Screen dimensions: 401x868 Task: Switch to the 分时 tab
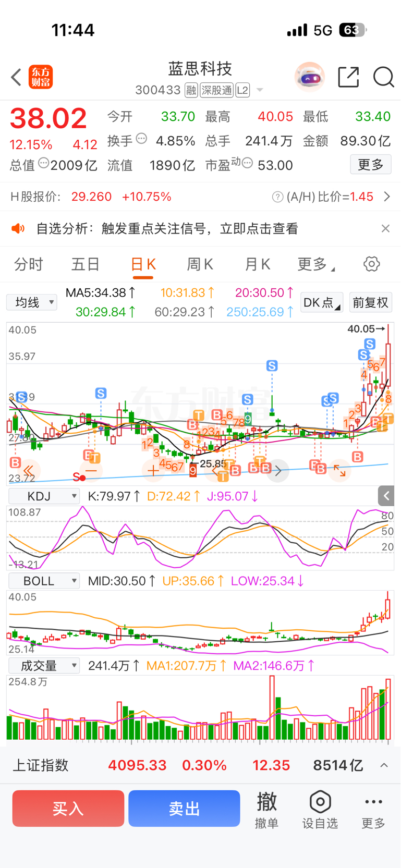[28, 264]
